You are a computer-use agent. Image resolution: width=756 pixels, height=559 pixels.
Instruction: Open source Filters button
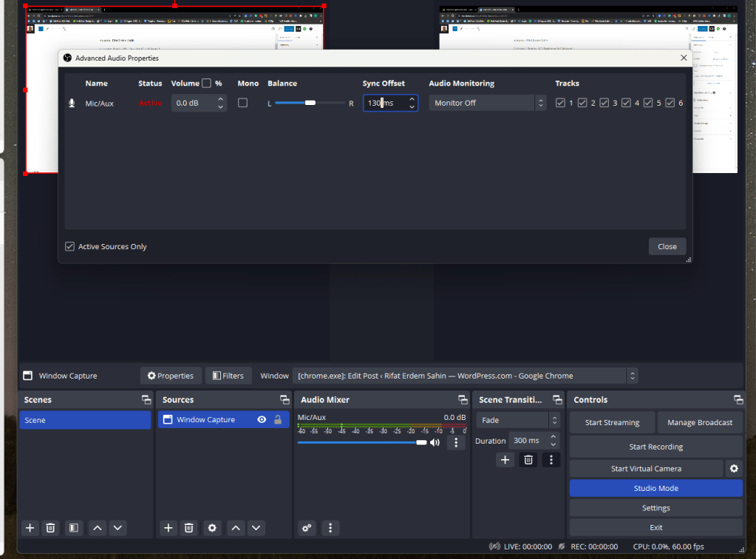click(228, 376)
